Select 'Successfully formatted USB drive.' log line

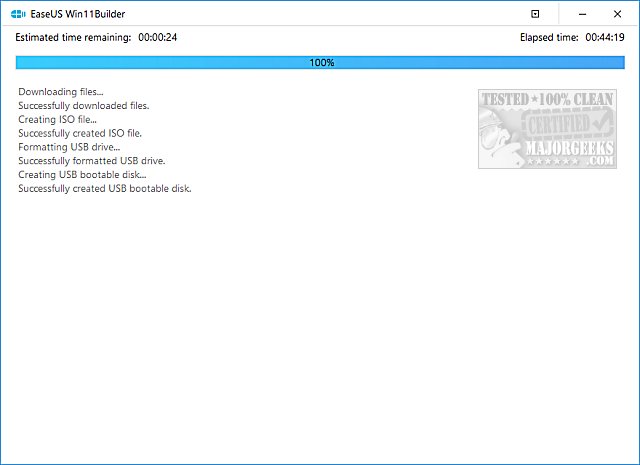[x=92, y=161]
